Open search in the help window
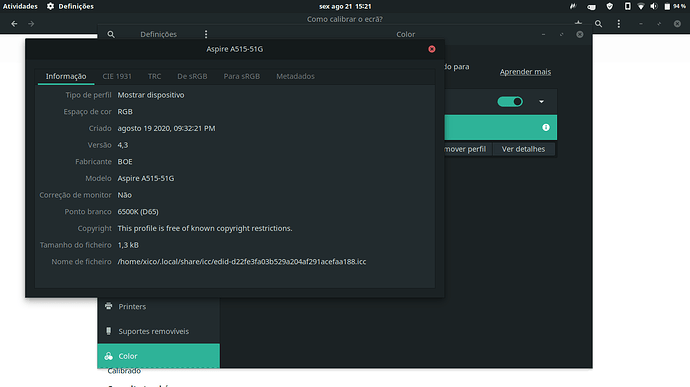 click(598, 24)
